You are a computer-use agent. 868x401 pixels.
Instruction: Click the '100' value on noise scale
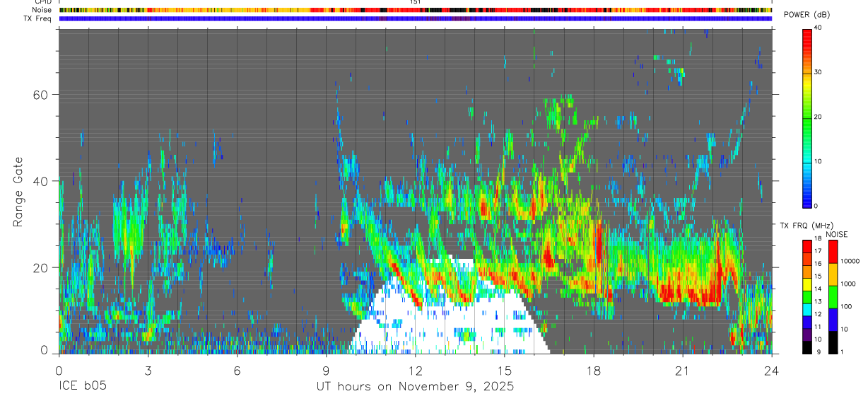click(848, 308)
